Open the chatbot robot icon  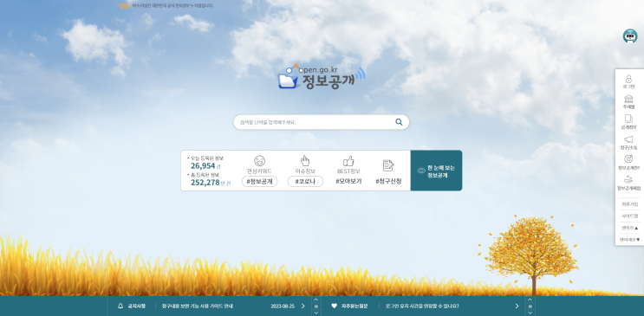coord(629,36)
